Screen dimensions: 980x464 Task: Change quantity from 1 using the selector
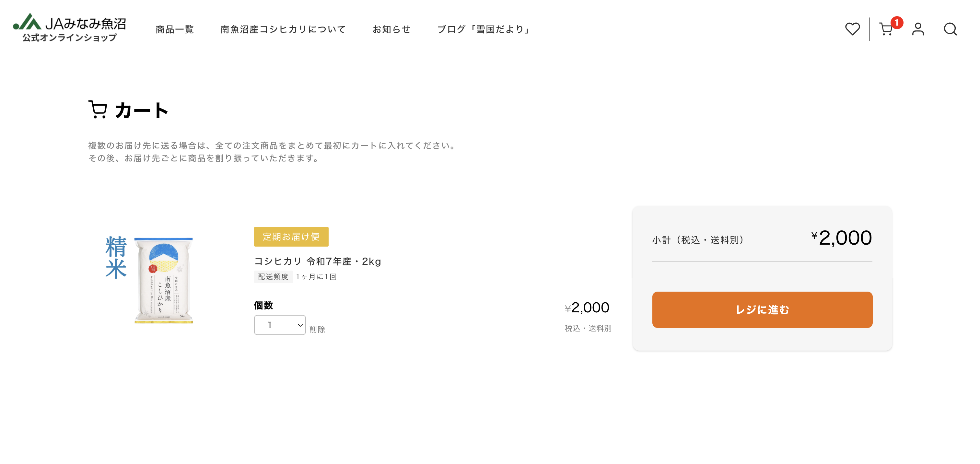(280, 325)
